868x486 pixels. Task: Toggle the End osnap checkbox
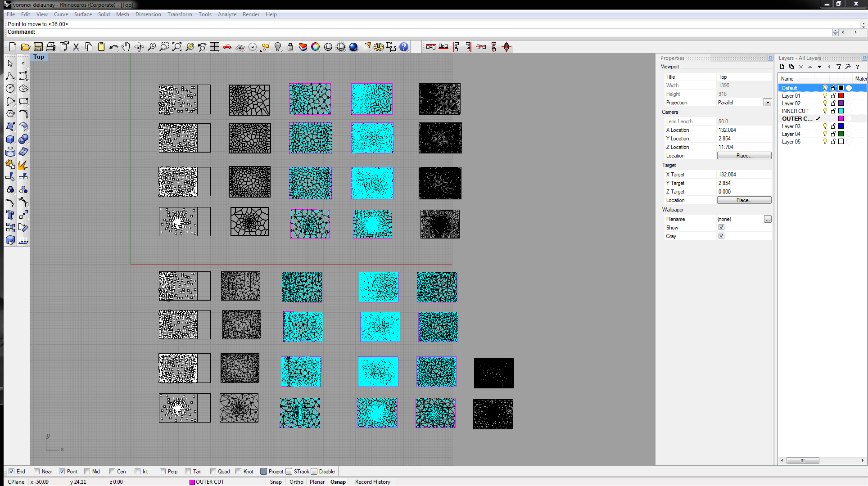click(x=12, y=472)
